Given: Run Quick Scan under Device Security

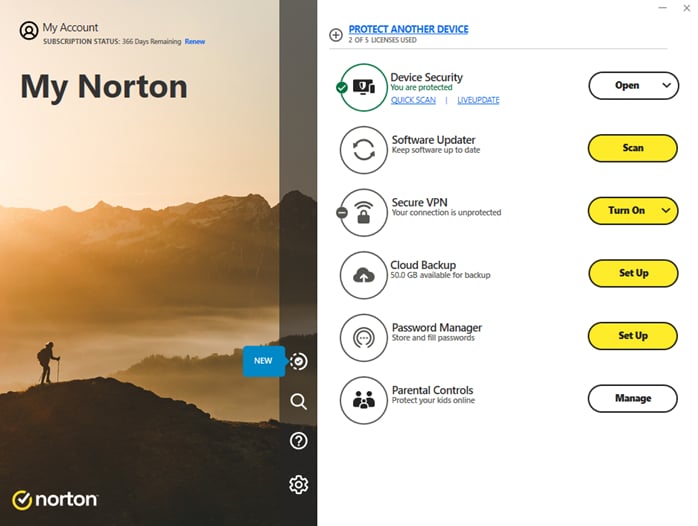Looking at the screenshot, I should pyautogui.click(x=413, y=100).
